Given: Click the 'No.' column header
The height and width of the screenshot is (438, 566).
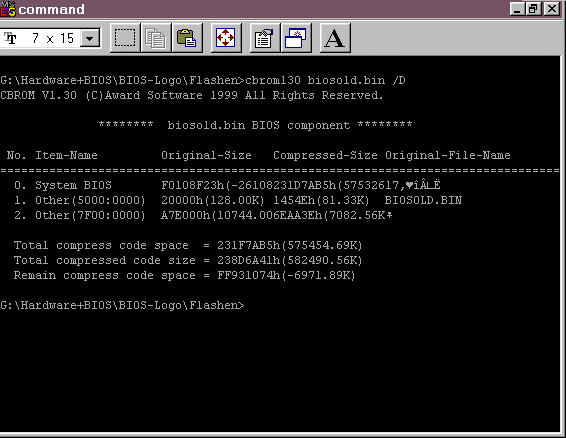Looking at the screenshot, I should 16,155.
